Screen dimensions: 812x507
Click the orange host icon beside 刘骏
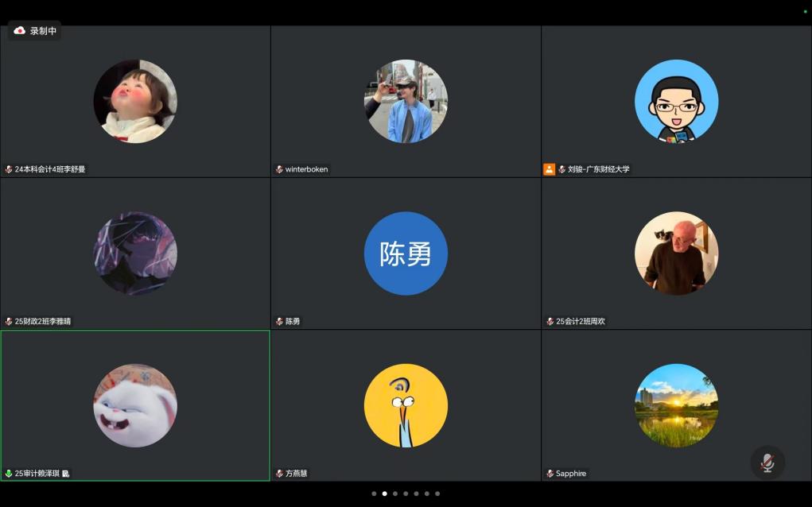(549, 169)
